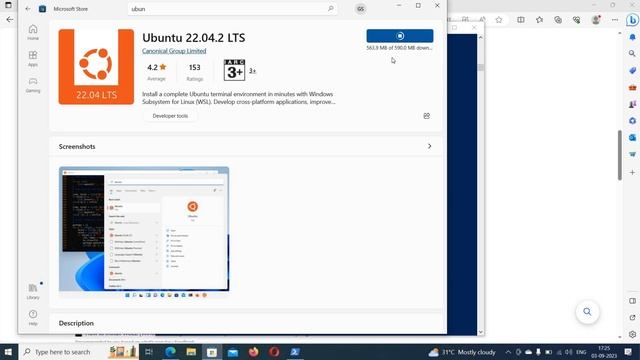Open Outlook icon in Edge sidebar
This screenshot has width=640, height=360.
(632, 138)
